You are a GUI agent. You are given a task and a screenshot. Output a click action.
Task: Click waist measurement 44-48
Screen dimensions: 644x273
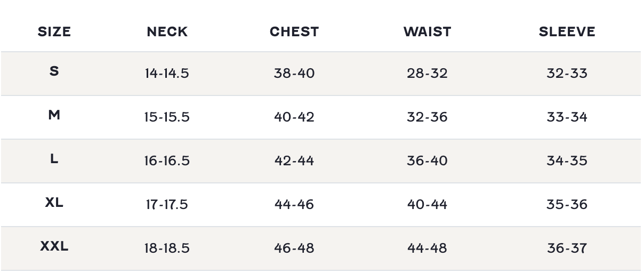point(427,248)
